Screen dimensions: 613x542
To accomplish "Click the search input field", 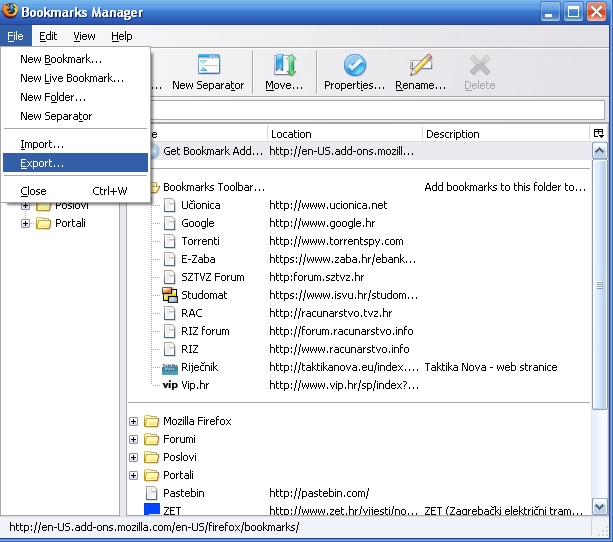I will [378, 110].
